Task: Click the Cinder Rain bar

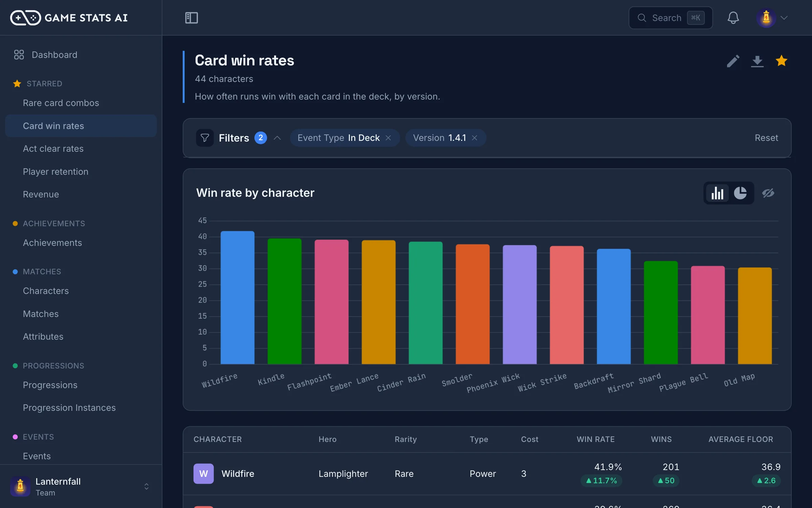Action: click(x=426, y=303)
